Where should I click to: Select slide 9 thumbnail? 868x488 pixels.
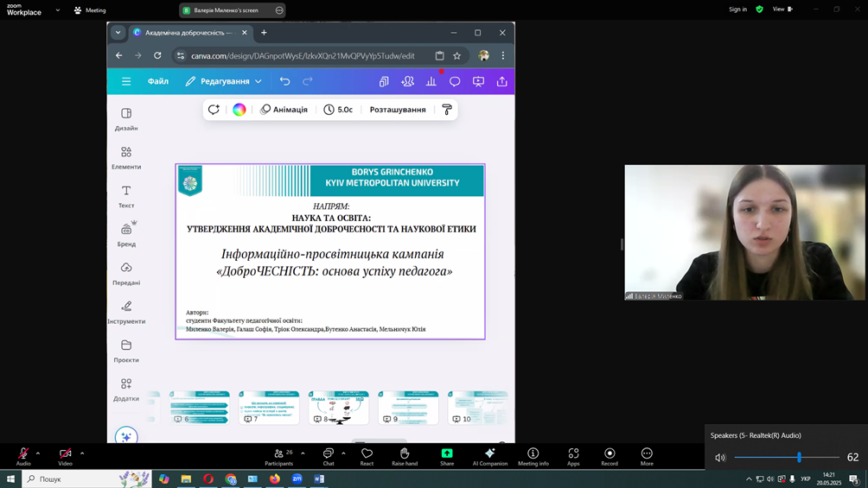click(408, 407)
